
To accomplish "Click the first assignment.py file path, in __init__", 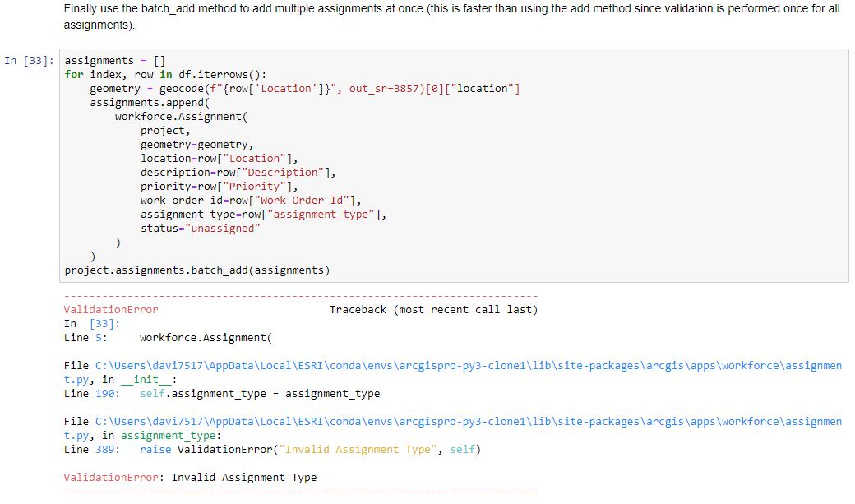I will pyautogui.click(x=453, y=372).
